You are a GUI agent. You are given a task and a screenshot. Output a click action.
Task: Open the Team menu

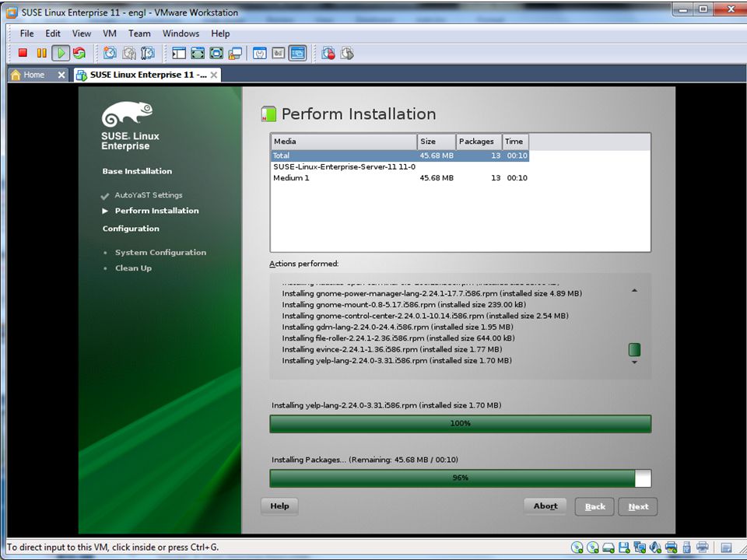(139, 33)
